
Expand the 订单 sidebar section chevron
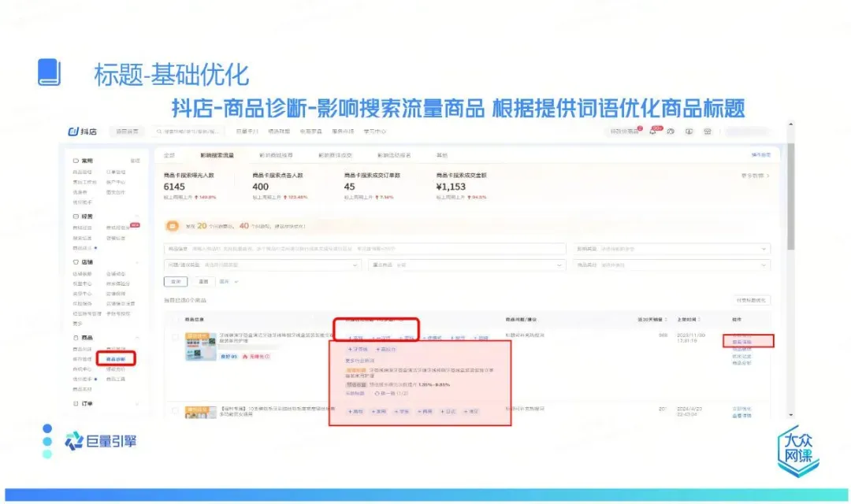(137, 404)
